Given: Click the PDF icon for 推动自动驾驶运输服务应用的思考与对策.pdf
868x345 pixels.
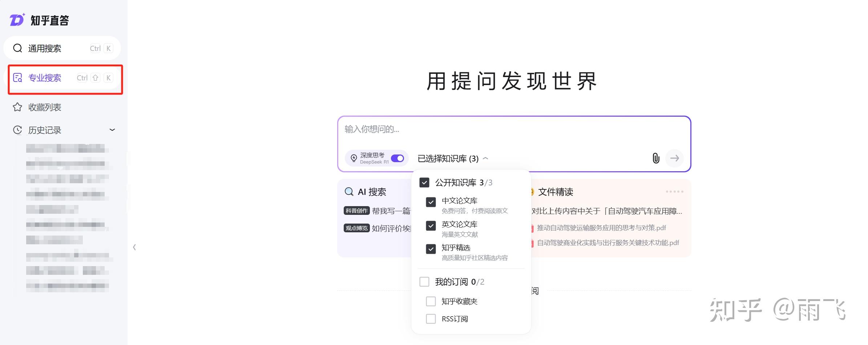Looking at the screenshot, I should tap(532, 228).
